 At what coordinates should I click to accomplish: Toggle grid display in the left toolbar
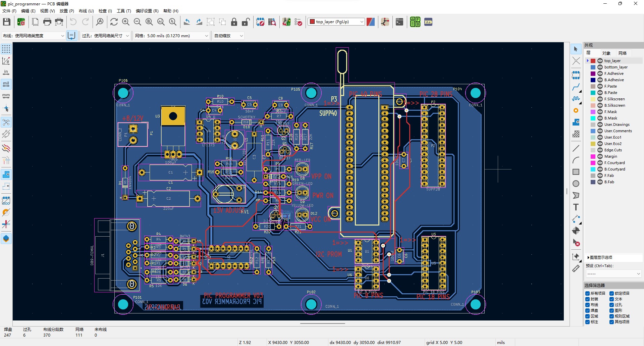click(6, 49)
